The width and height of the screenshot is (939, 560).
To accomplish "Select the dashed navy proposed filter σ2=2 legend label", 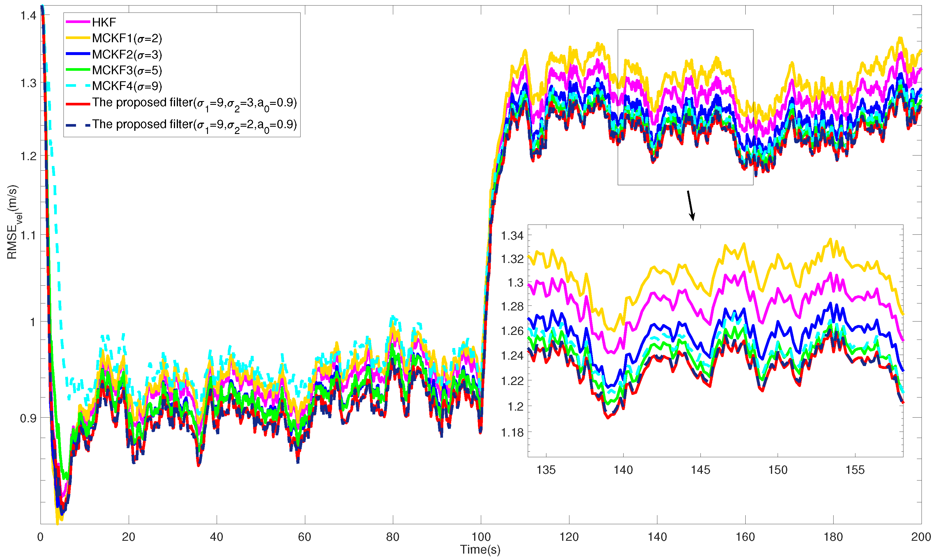I will click(x=194, y=125).
